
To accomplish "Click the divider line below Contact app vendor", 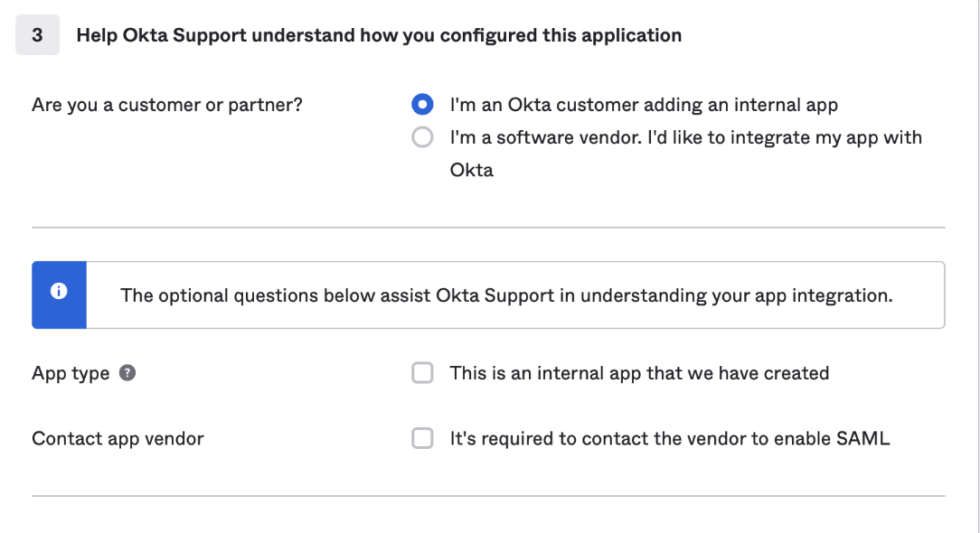I will 488,496.
